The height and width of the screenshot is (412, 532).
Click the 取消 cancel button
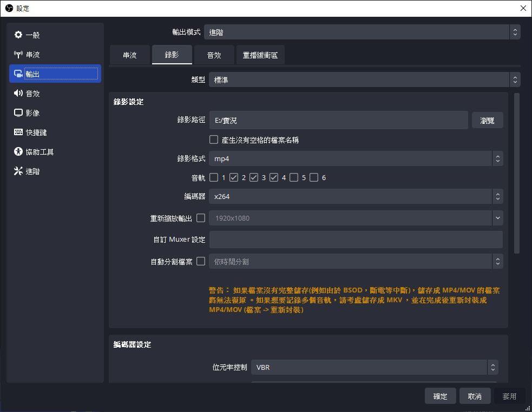[475, 396]
